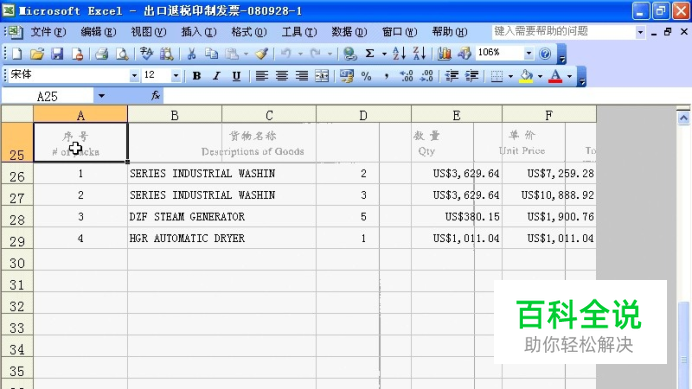Select row 28 header
This screenshot has width=692, height=389.
[x=17, y=217]
